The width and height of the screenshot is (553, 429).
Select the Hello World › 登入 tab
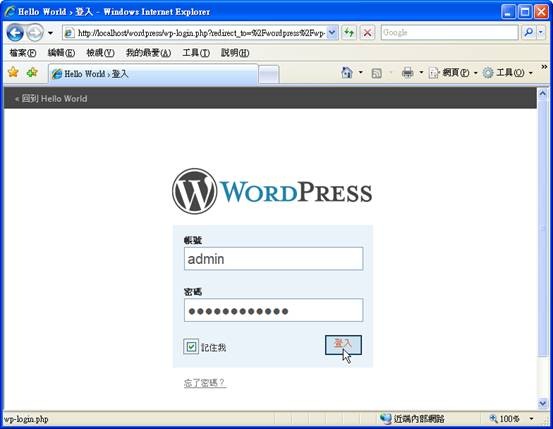(x=153, y=74)
